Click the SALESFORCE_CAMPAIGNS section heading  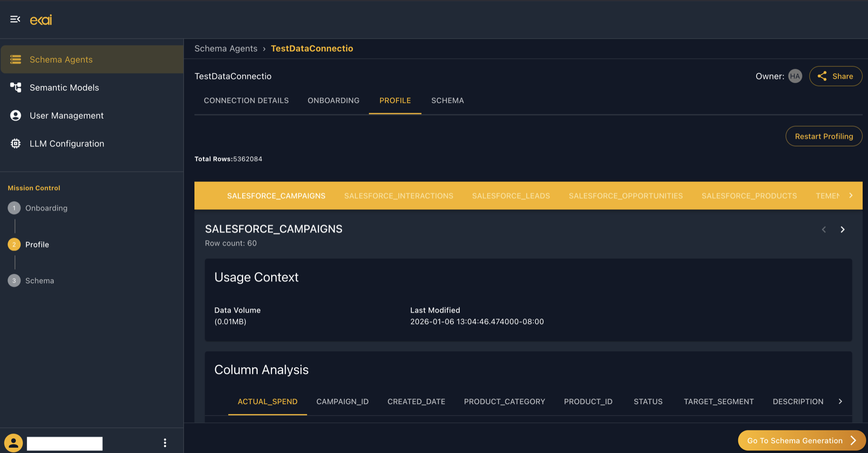[x=273, y=229]
